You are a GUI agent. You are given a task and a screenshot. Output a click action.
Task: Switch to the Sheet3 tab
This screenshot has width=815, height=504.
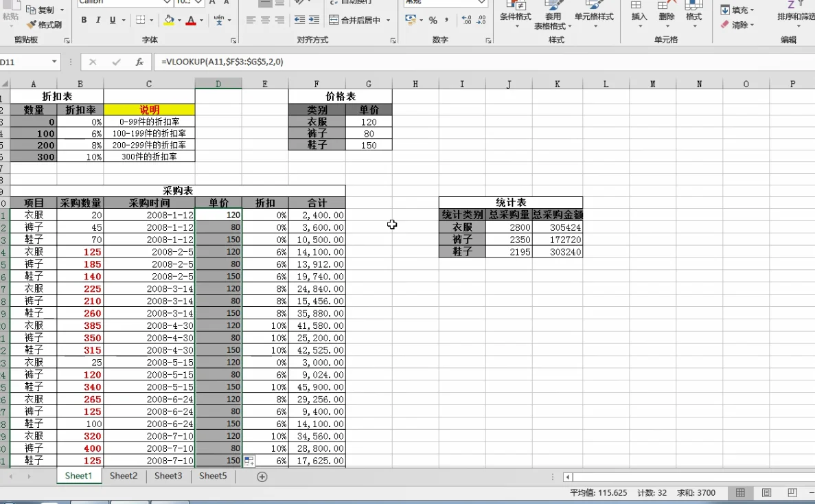pos(168,476)
